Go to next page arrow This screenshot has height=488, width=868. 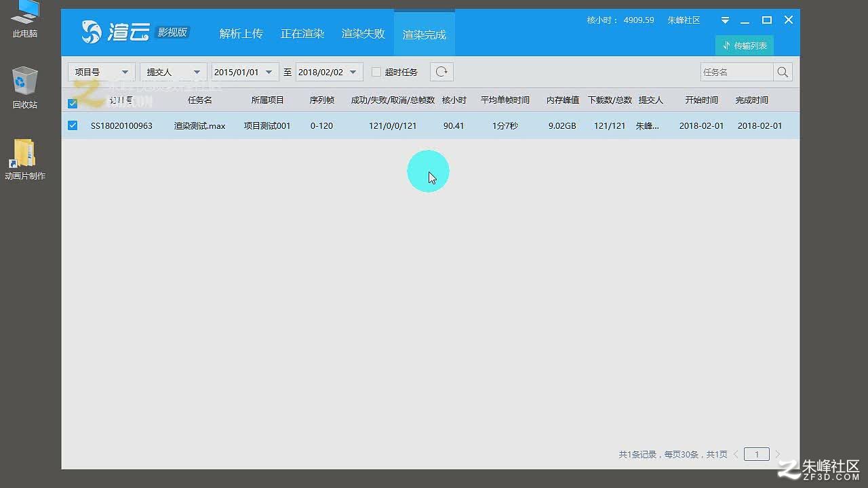coord(777,454)
